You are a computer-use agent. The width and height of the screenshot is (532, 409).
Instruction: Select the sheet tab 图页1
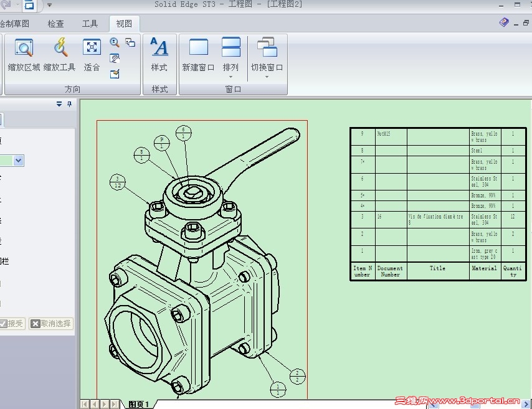[x=139, y=404]
